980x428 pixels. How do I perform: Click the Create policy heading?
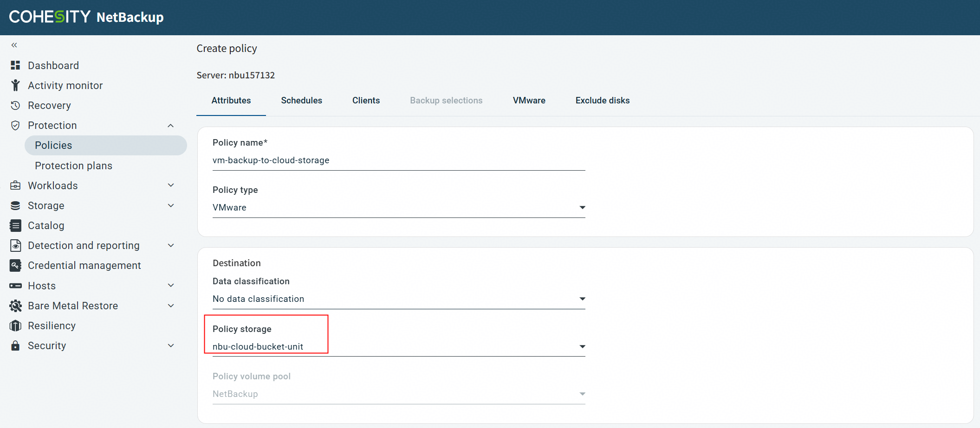coord(227,49)
